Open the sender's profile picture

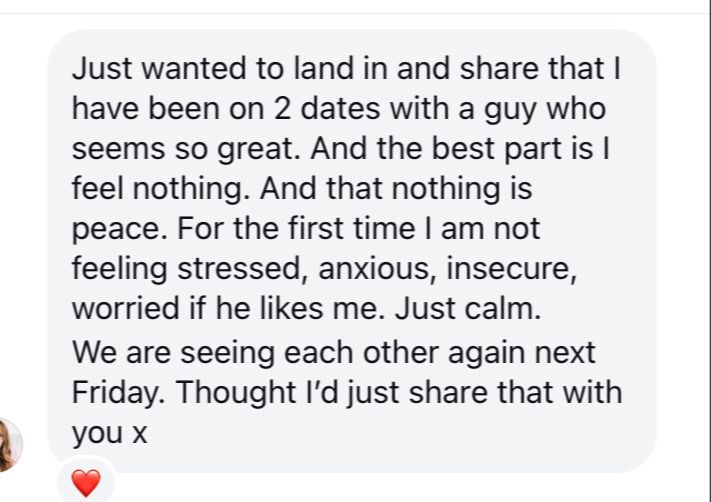9,445
